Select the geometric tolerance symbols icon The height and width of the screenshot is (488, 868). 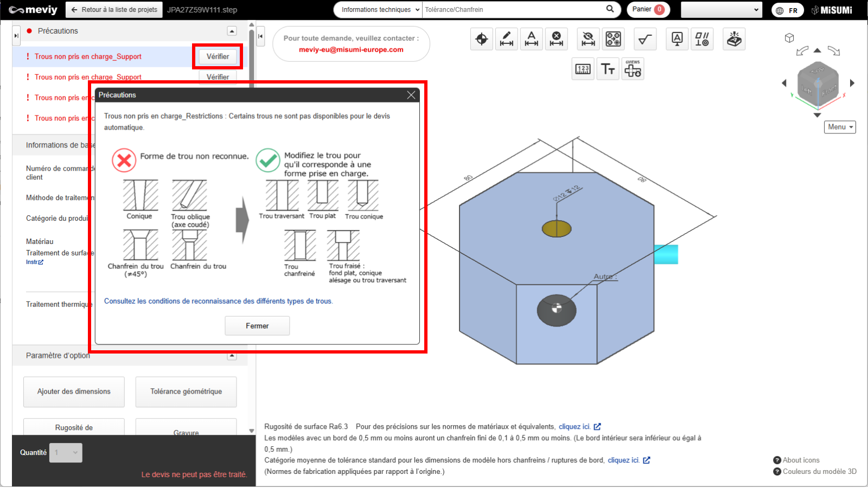point(702,39)
